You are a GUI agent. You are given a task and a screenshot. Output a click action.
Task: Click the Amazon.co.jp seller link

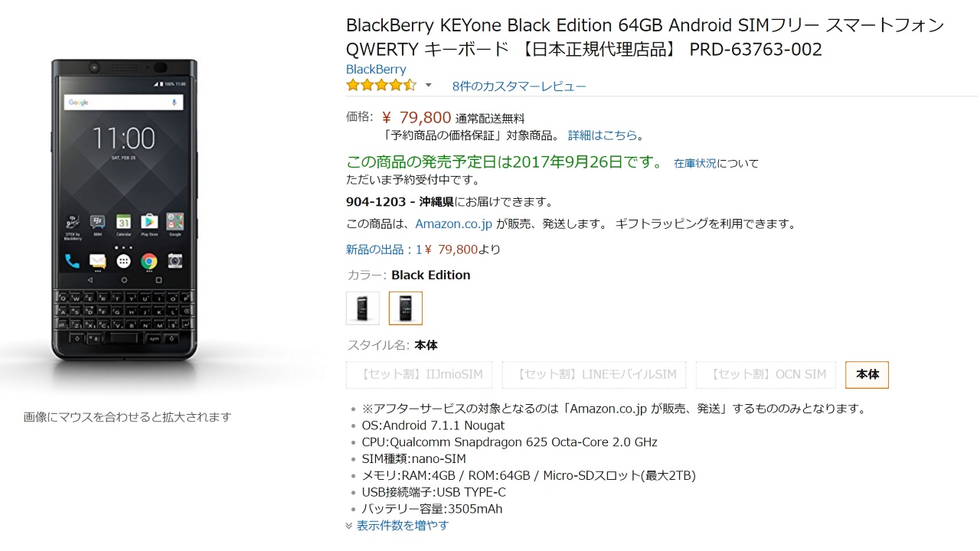(x=454, y=224)
